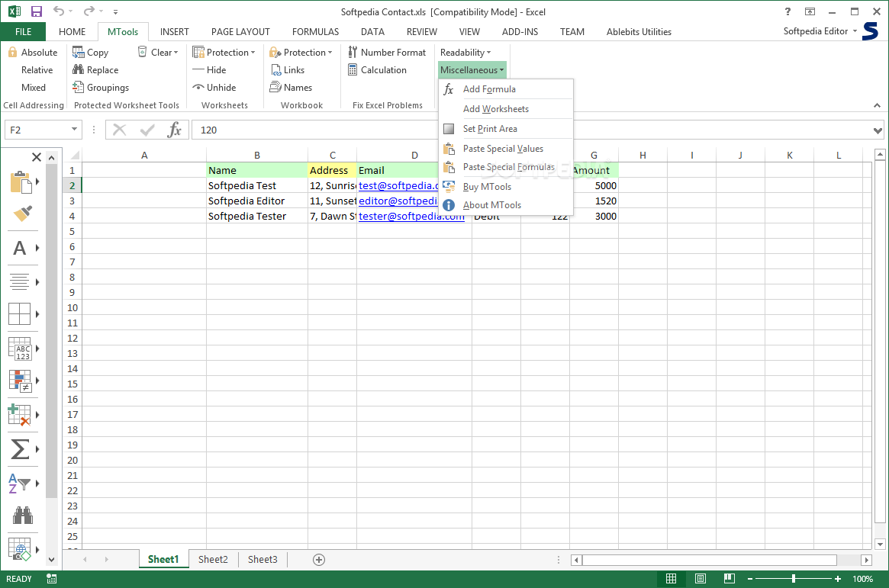Click the macro record icon in the status bar

click(52, 578)
